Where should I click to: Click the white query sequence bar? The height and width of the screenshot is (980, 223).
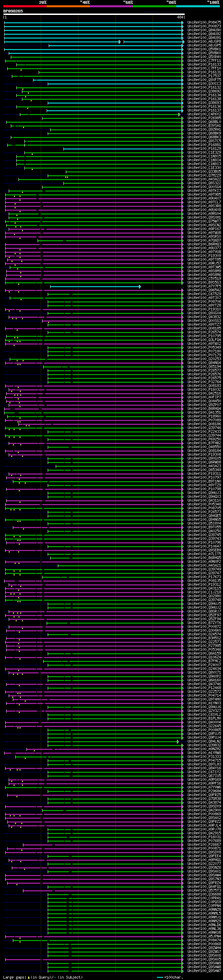coord(94,15)
